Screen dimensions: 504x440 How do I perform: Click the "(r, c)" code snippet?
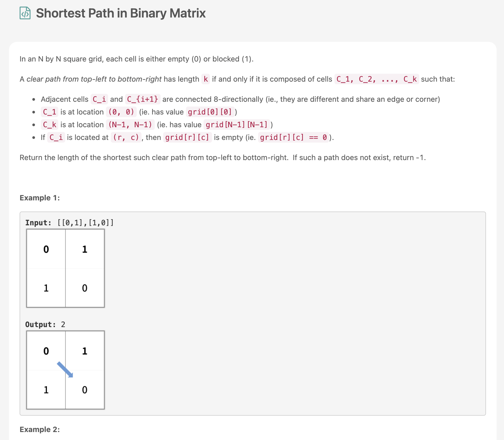coord(126,137)
